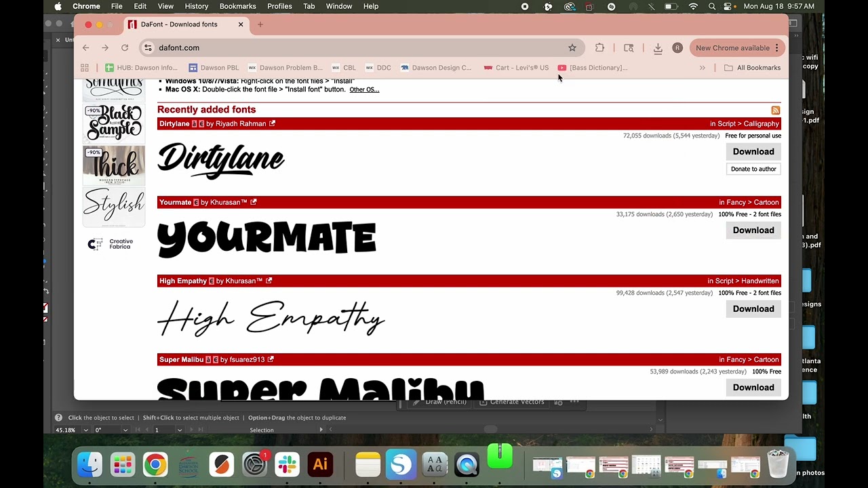This screenshot has width=868, height=488.
Task: Click the Black Sample font ad thumbnail
Action: click(x=114, y=124)
